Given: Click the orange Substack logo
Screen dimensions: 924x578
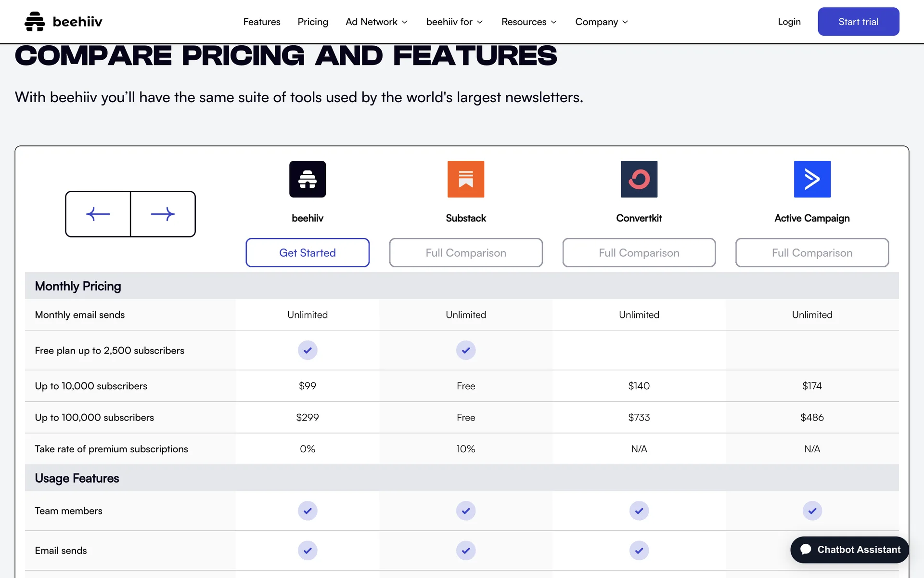Looking at the screenshot, I should [x=465, y=179].
